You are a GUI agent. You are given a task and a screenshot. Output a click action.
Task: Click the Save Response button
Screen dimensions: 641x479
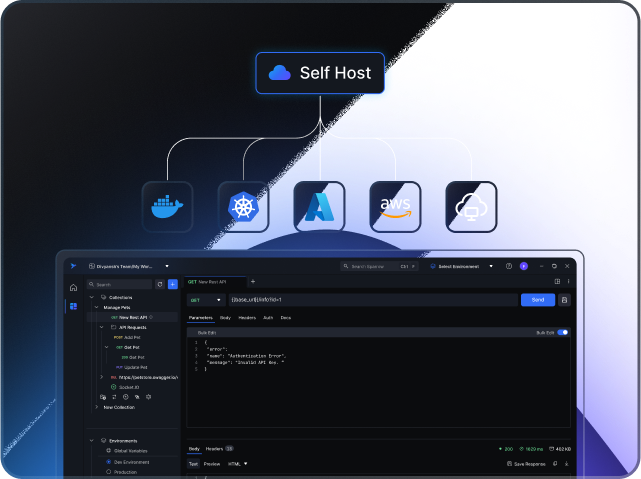tap(526, 464)
